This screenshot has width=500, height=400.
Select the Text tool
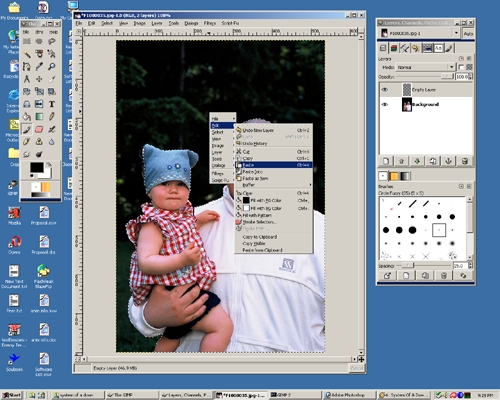pyautogui.click(x=52, y=104)
